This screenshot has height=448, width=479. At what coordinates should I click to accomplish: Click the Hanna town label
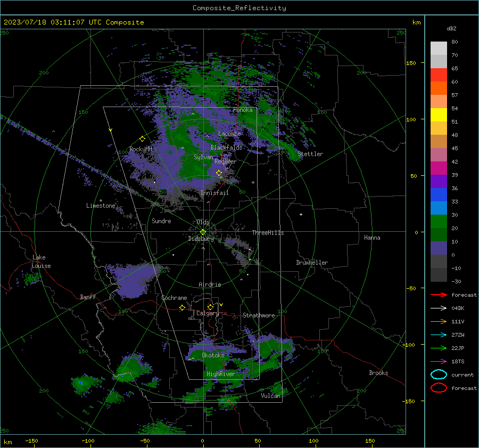click(372, 238)
